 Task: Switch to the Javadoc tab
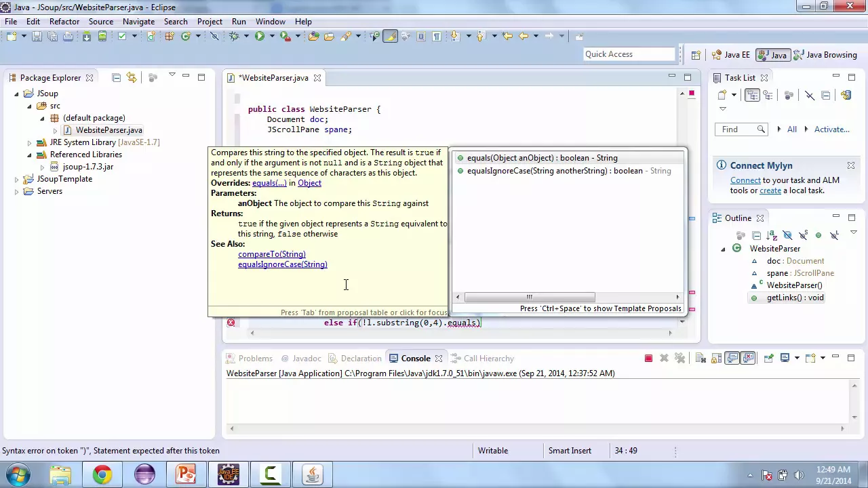301,359
